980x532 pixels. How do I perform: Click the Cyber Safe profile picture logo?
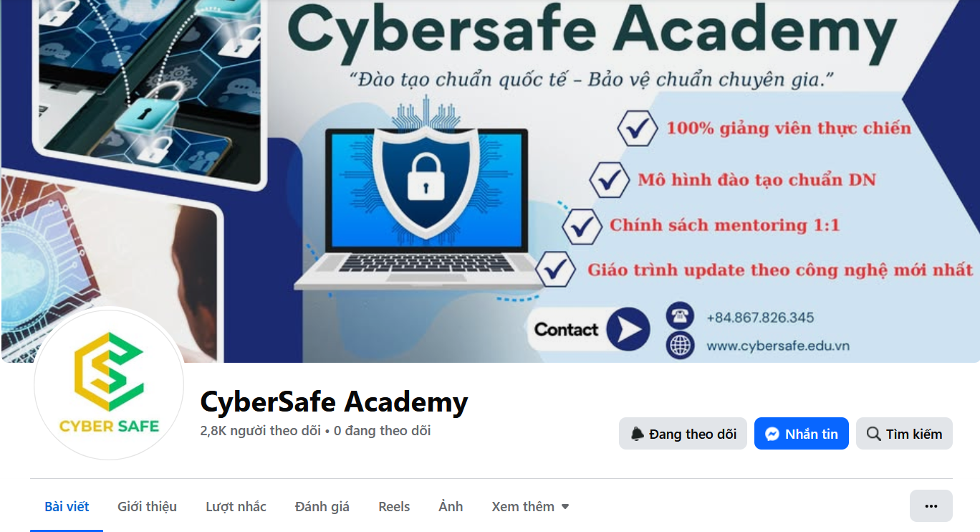pos(109,384)
